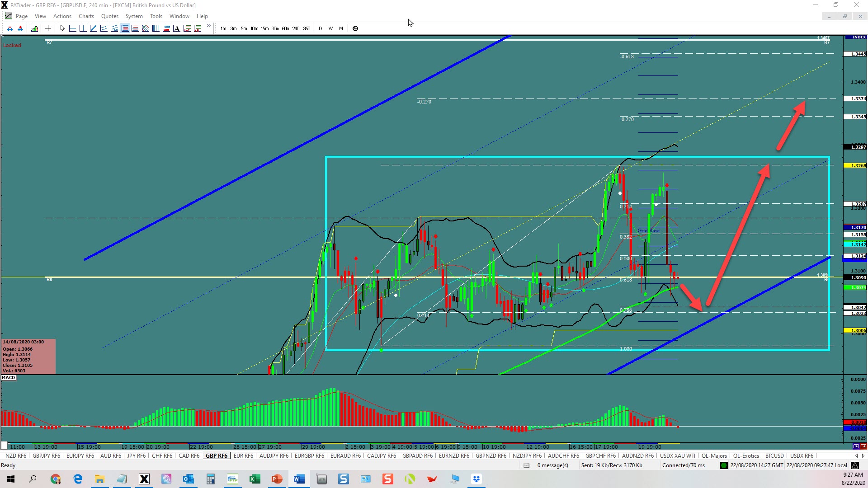The width and height of the screenshot is (868, 488).
Task: Open the Window menu
Action: 179,16
